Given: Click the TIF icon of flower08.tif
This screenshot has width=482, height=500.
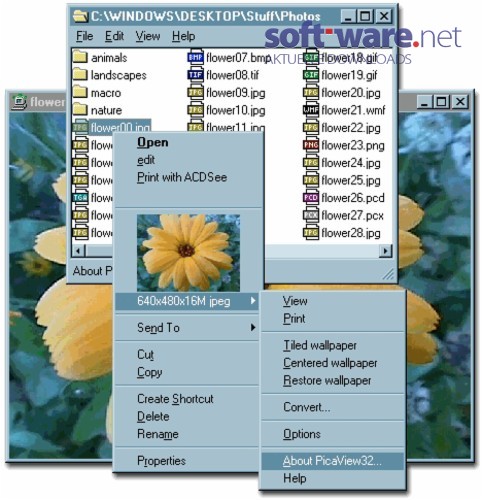Looking at the screenshot, I should coord(195,75).
